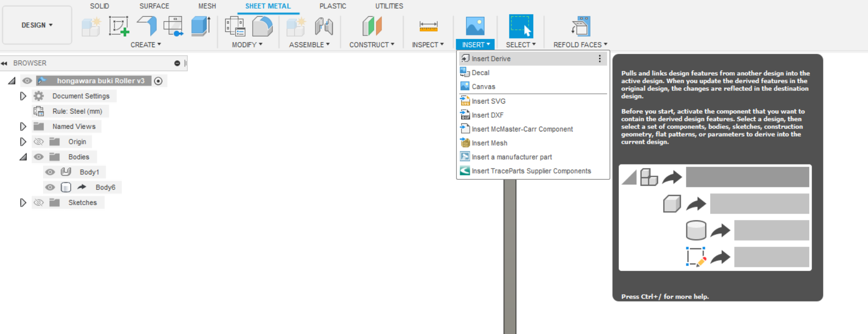The width and height of the screenshot is (868, 334).
Task: Expand the Sketches node
Action: pos(23,203)
